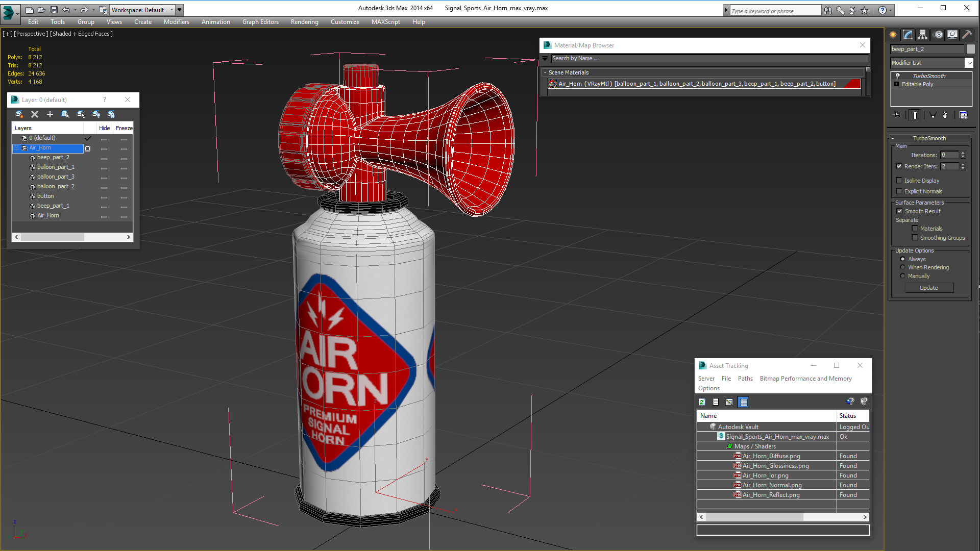Open the Rendering menu

(x=305, y=22)
